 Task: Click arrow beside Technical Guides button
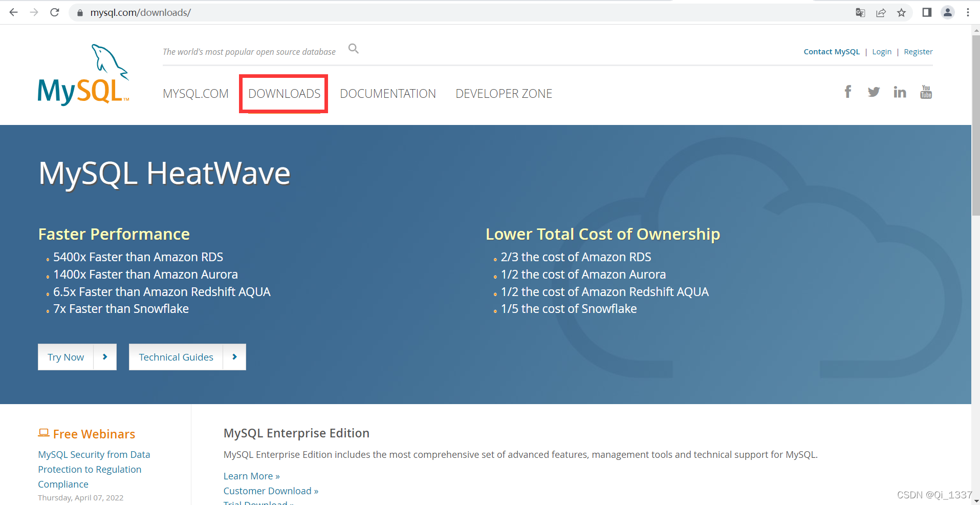point(234,357)
